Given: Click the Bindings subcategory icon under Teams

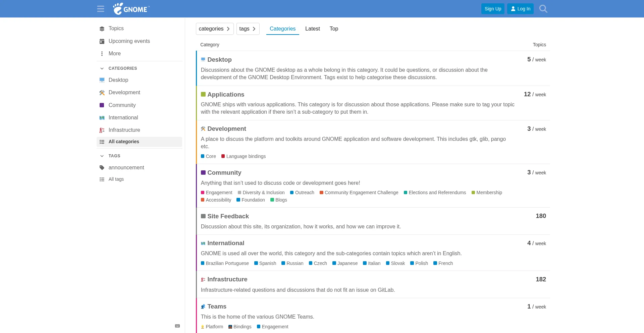Looking at the screenshot, I should 230,327.
